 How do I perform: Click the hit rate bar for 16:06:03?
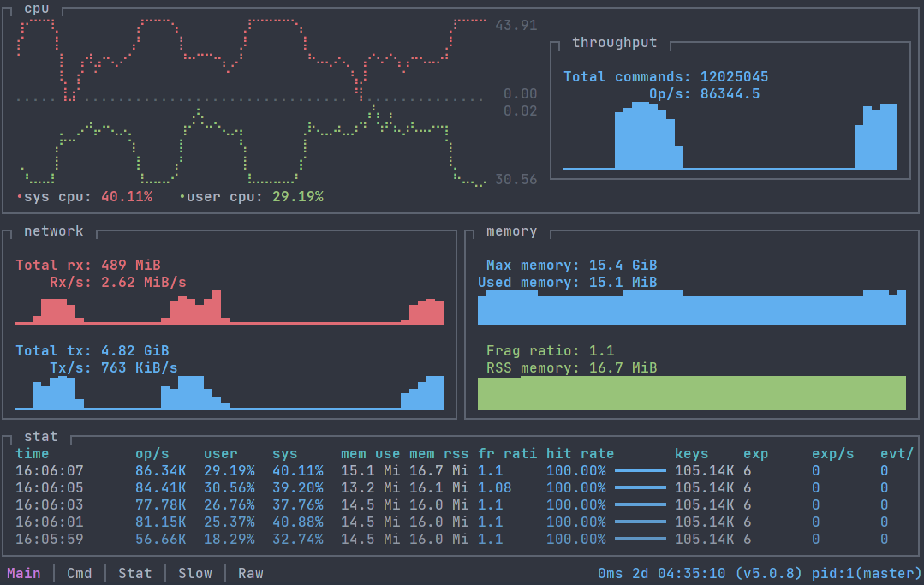coord(641,504)
